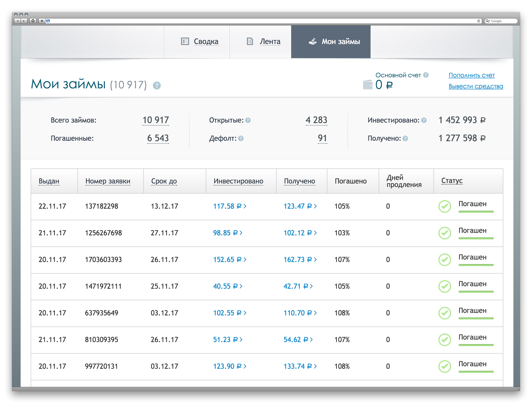Click application number 997720131
Screen dimensions: 532x403
(101, 366)
